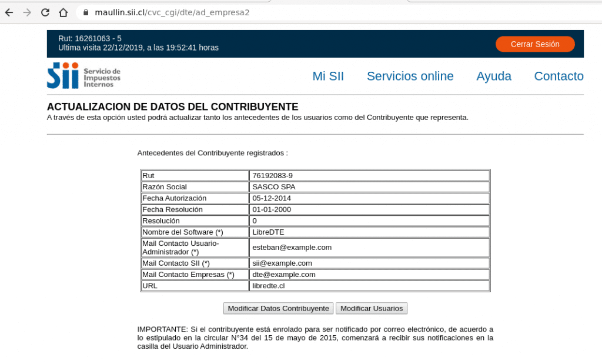Open the Servicios online menu
The width and height of the screenshot is (602, 364).
click(x=410, y=76)
